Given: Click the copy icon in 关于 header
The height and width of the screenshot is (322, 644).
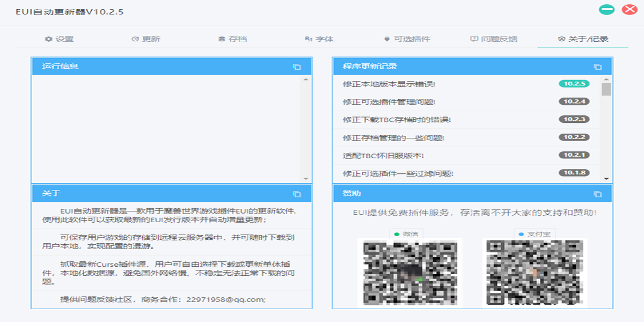Looking at the screenshot, I should tap(297, 194).
